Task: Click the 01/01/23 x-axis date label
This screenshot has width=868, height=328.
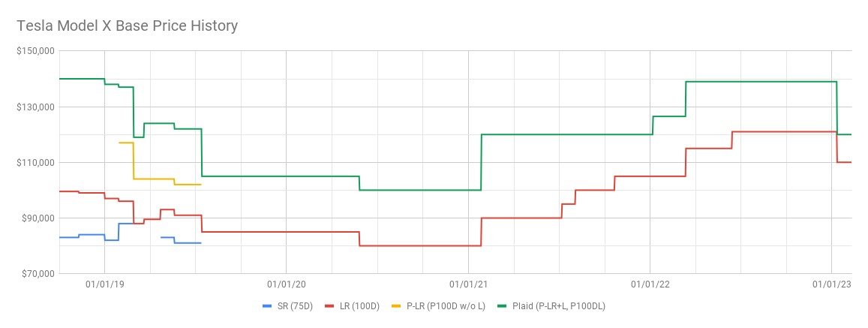Action: tap(832, 284)
